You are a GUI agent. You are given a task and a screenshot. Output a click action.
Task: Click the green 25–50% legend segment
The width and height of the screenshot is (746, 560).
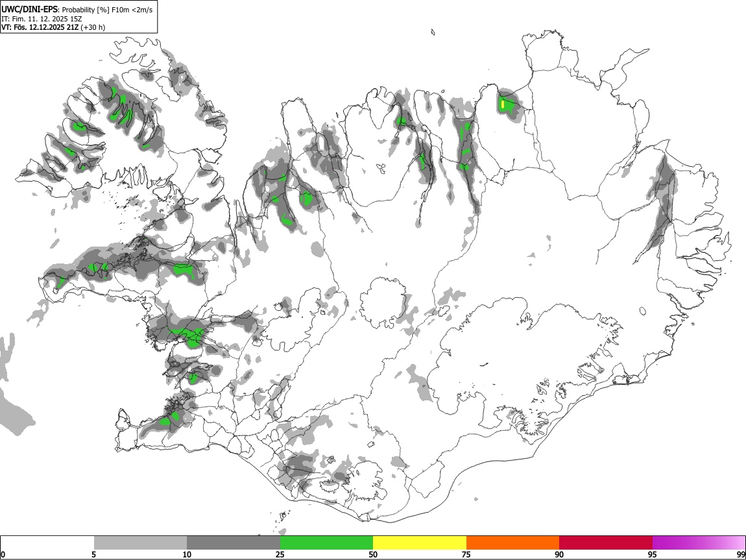(326, 543)
